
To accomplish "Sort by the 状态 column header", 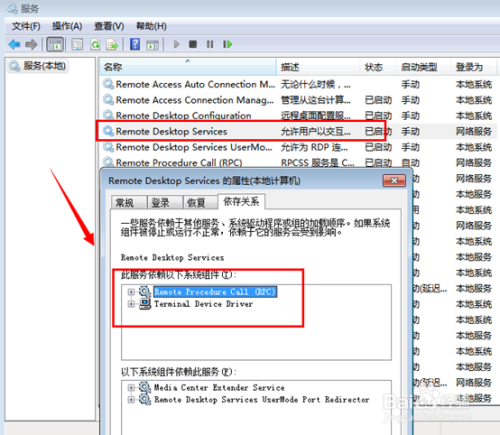I will pos(378,67).
